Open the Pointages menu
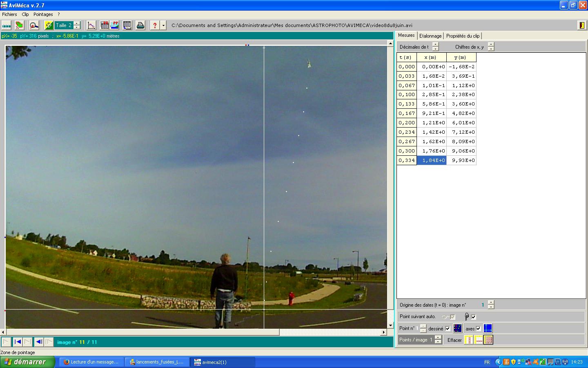Screen dimensions: 588x368 point(43,14)
